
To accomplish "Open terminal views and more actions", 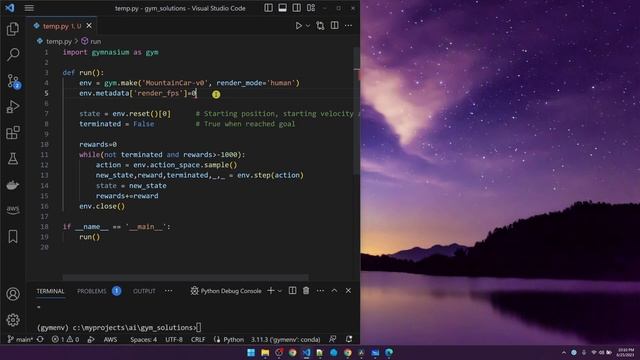I will coord(320,291).
